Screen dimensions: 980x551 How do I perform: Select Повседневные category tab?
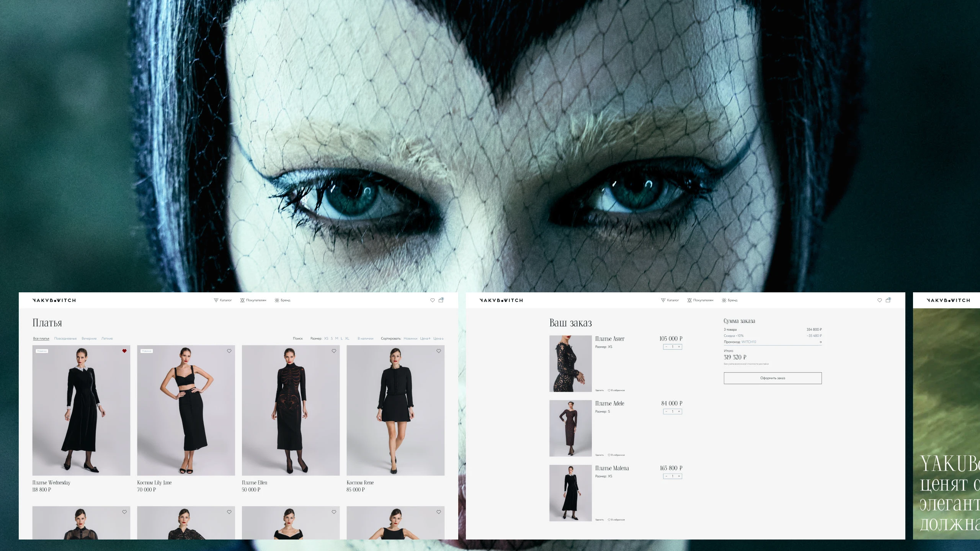click(x=65, y=339)
